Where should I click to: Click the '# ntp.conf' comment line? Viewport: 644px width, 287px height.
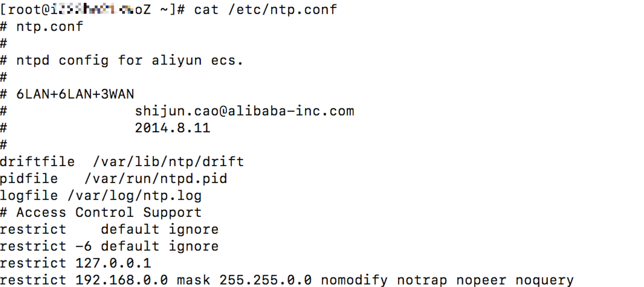[x=42, y=26]
